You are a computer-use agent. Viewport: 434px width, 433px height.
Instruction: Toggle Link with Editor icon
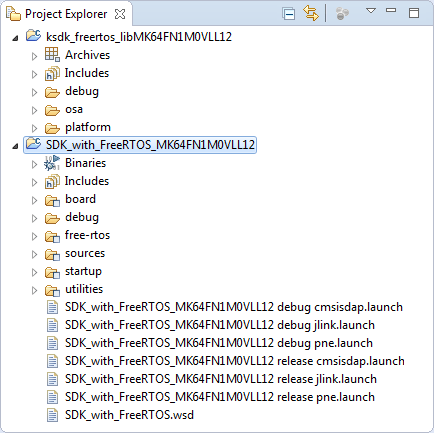pos(311,14)
